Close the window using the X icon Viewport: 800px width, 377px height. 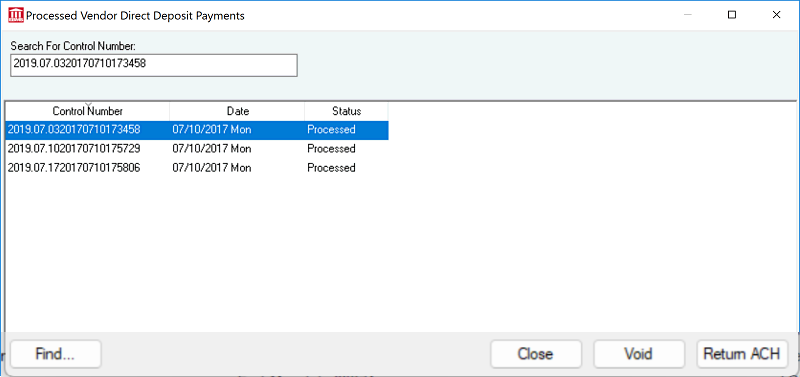(776, 15)
